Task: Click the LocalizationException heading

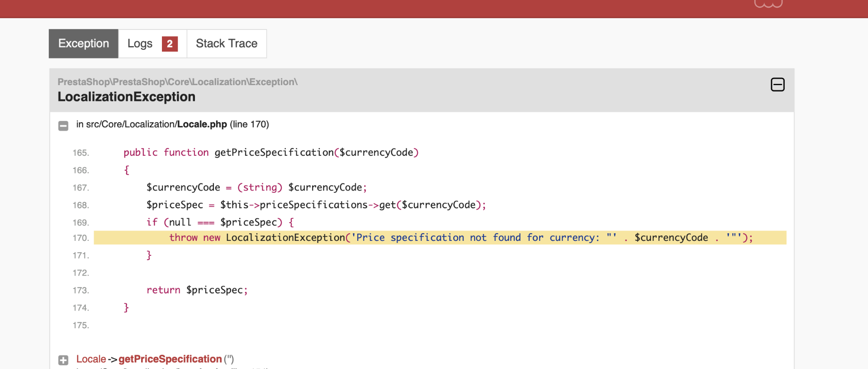Action: [x=127, y=97]
